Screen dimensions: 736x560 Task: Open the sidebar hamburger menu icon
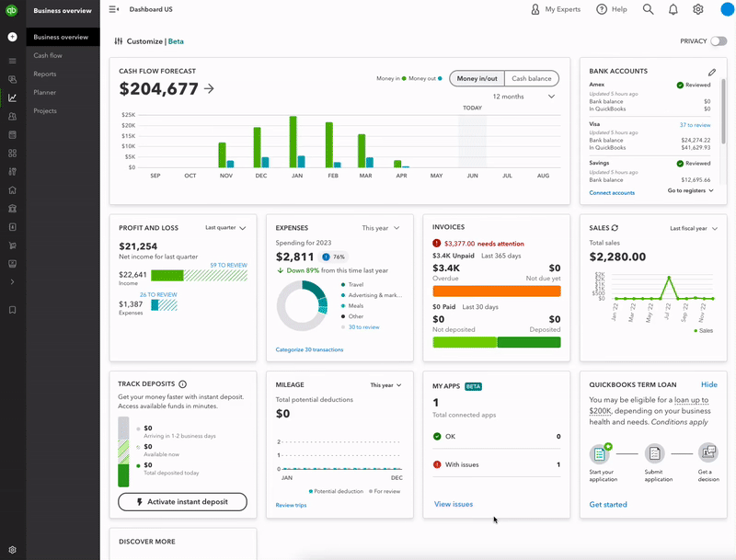[13, 61]
